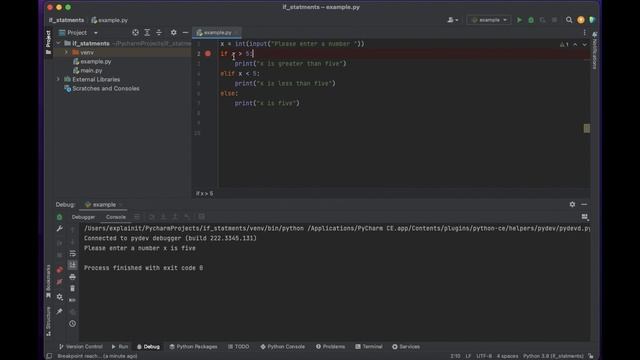
Task: Start debugging with the green bug icon
Action: click(x=531, y=20)
